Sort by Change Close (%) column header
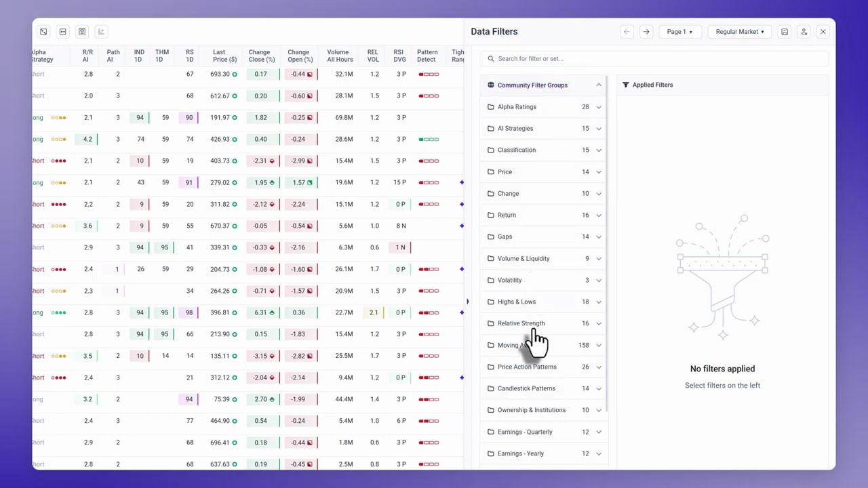 pyautogui.click(x=261, y=56)
